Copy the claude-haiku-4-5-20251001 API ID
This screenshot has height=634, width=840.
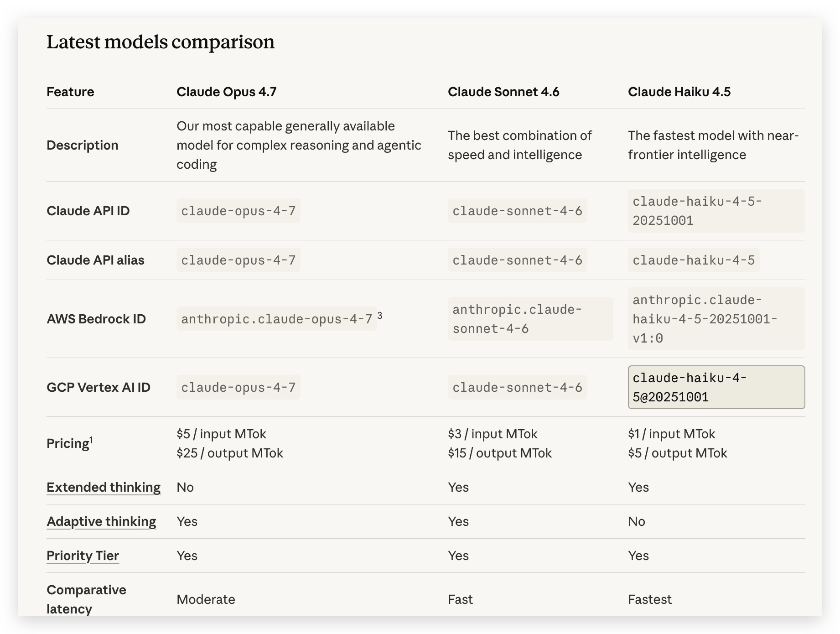tap(716, 211)
